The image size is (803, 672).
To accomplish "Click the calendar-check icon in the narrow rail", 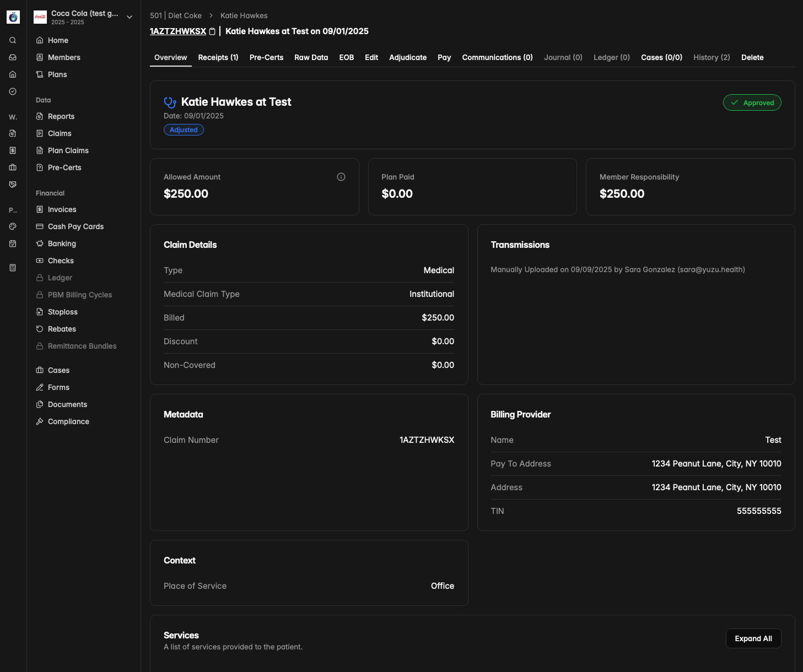I will coord(13,243).
